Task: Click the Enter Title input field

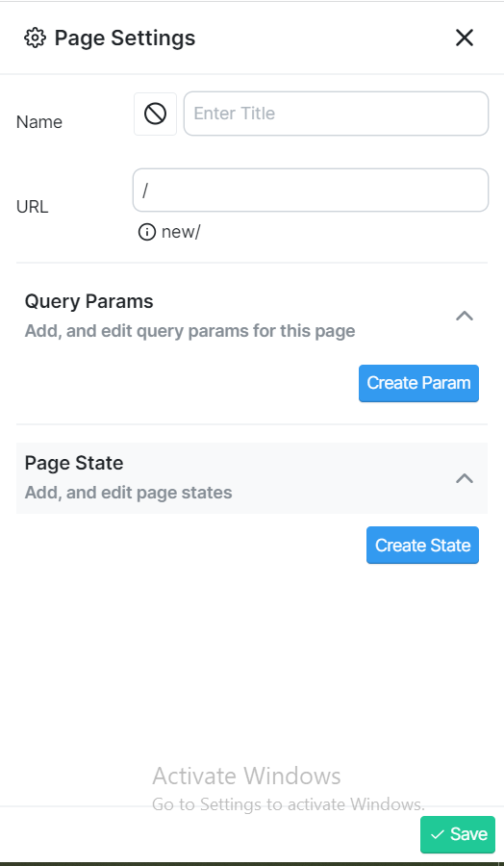Action: tap(336, 114)
